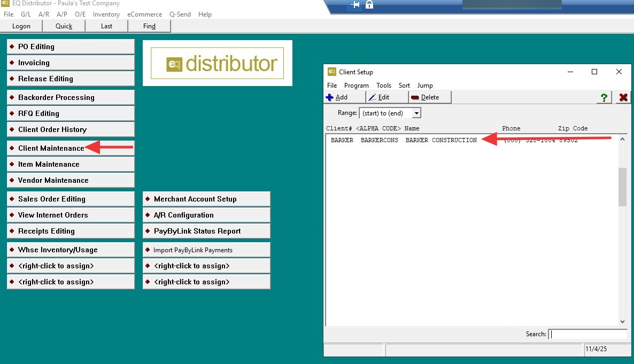Delete the selected client via Delete button
Screen dimensions: 634x364
pyautogui.click(x=430, y=97)
